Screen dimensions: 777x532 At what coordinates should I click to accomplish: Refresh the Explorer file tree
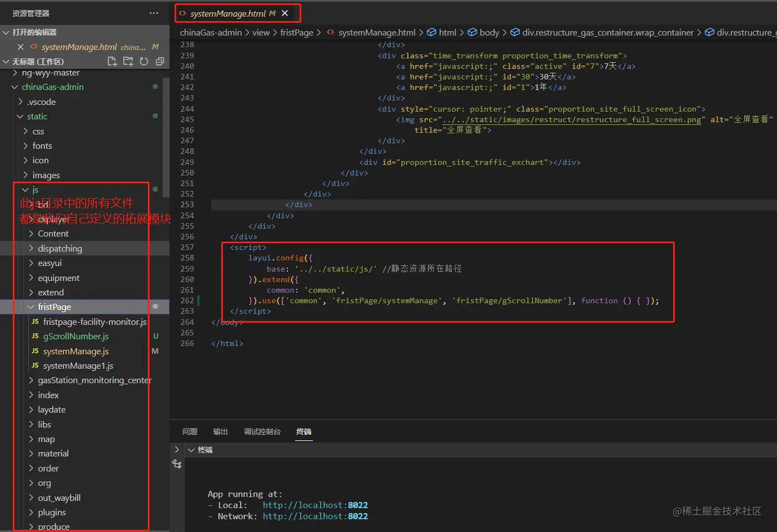point(144,62)
